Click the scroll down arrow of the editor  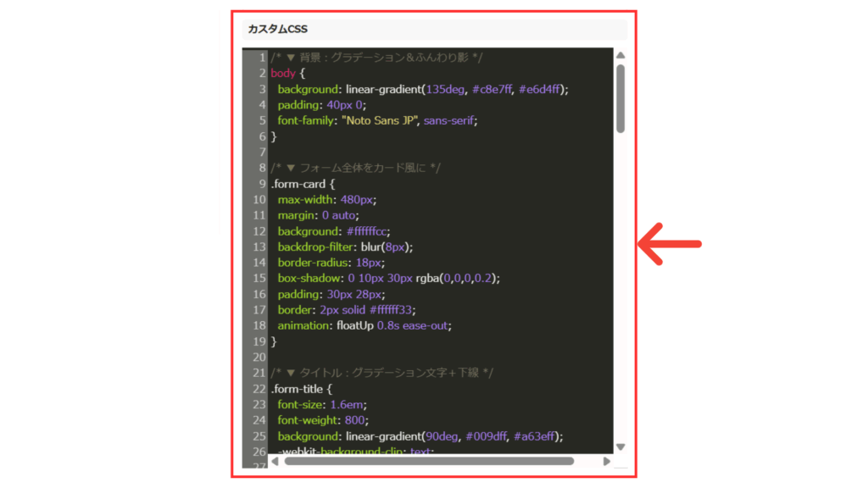(x=620, y=446)
